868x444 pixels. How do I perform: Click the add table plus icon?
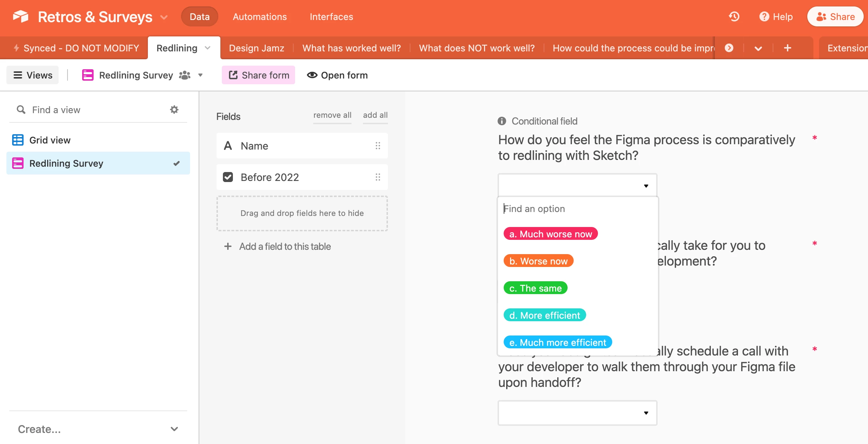[x=787, y=48]
